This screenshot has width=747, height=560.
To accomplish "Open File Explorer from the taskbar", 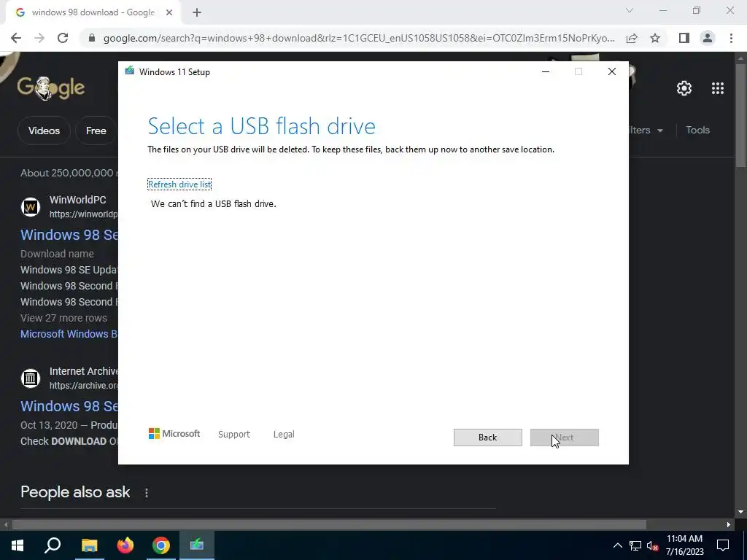I will [x=89, y=545].
